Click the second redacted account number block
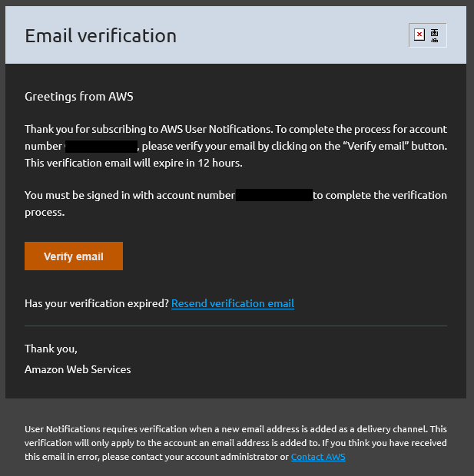The height and width of the screenshot is (476, 474). coord(274,195)
